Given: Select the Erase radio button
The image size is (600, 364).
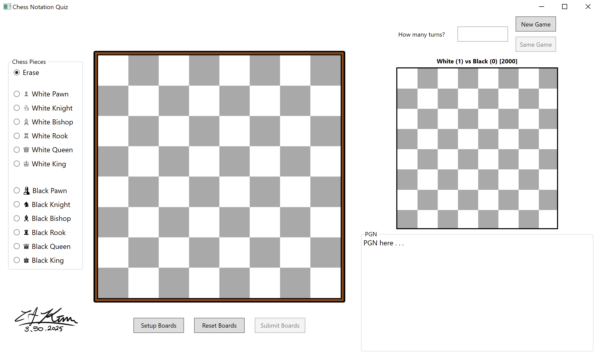Looking at the screenshot, I should point(17,73).
